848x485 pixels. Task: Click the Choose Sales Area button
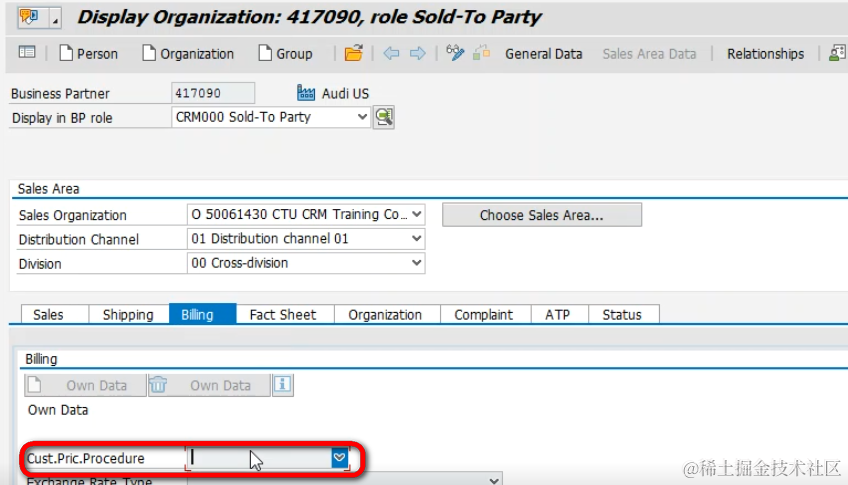pyautogui.click(x=542, y=215)
